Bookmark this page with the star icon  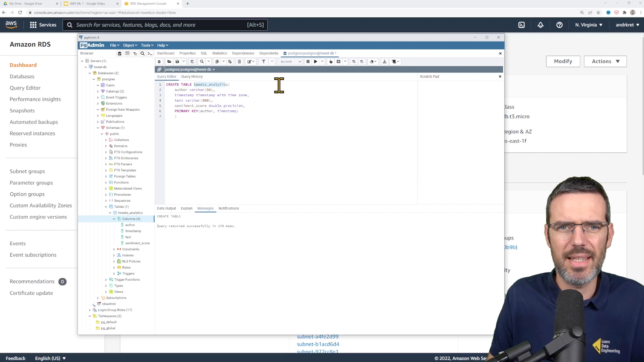click(598, 12)
